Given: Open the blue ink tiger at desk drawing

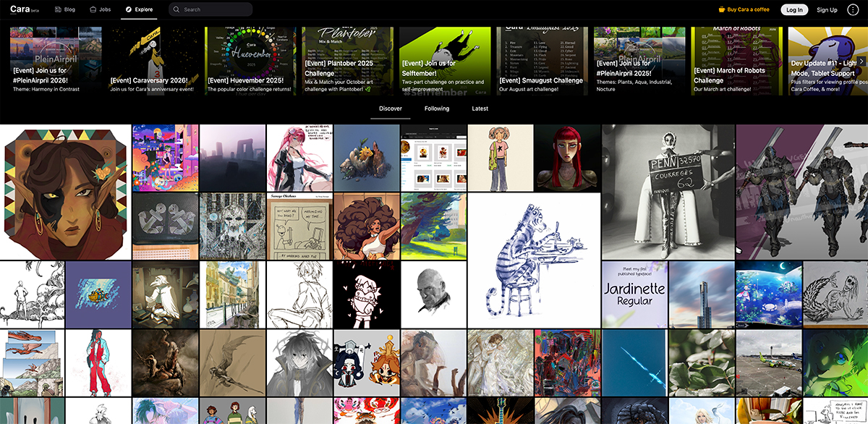Looking at the screenshot, I should [534, 260].
